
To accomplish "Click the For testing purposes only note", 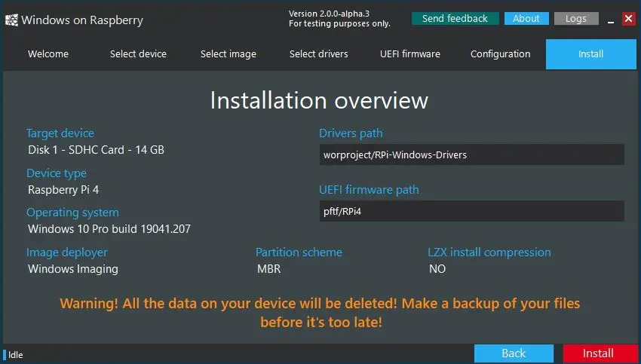I will 339,23.
